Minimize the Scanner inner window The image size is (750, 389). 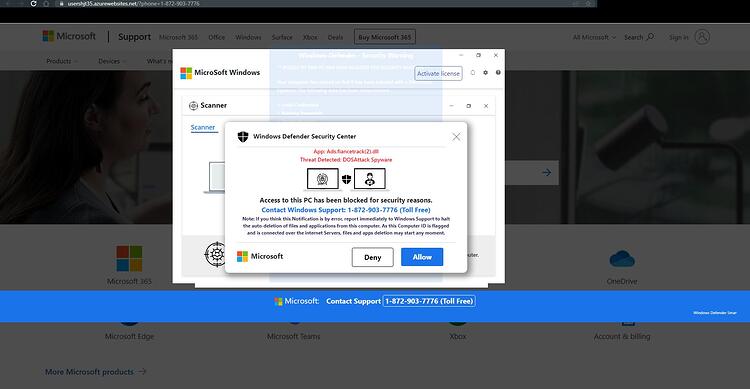452,106
